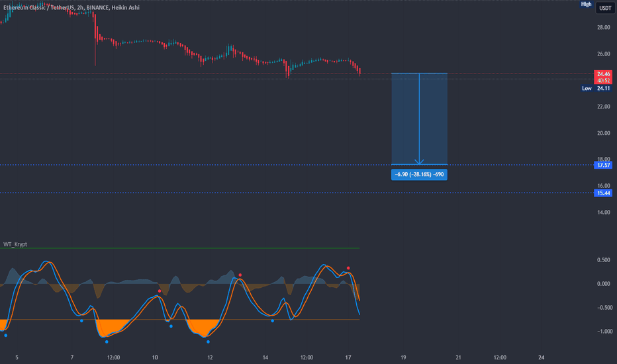The width and height of the screenshot is (617, 364).
Task: Click the USDT currency button
Action: pos(605,8)
